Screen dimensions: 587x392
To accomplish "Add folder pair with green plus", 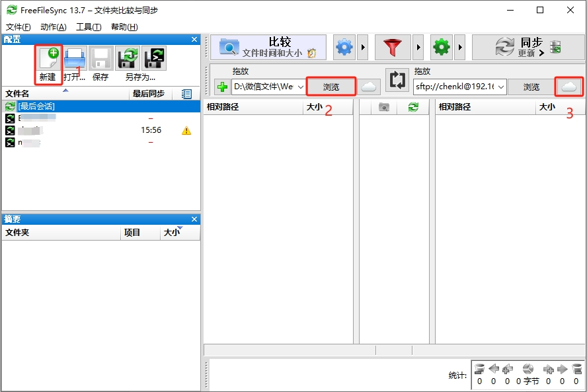I will point(222,87).
